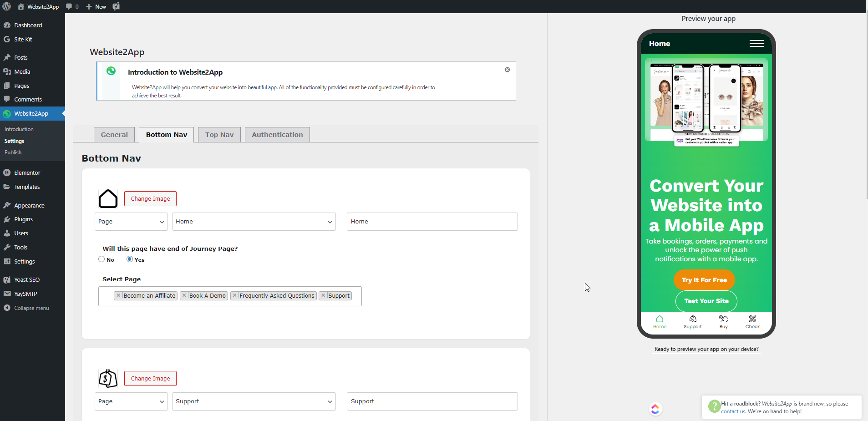This screenshot has width=868, height=421.
Task: Click Change Image for Home nav item
Action: click(x=150, y=198)
